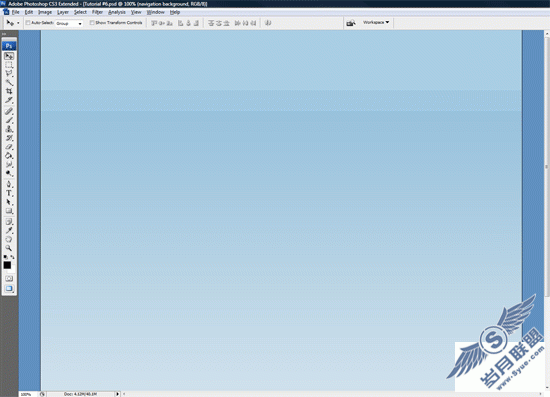The width and height of the screenshot is (550, 397).
Task: Open the status bar Doc info arrow menu
Action: (118, 394)
